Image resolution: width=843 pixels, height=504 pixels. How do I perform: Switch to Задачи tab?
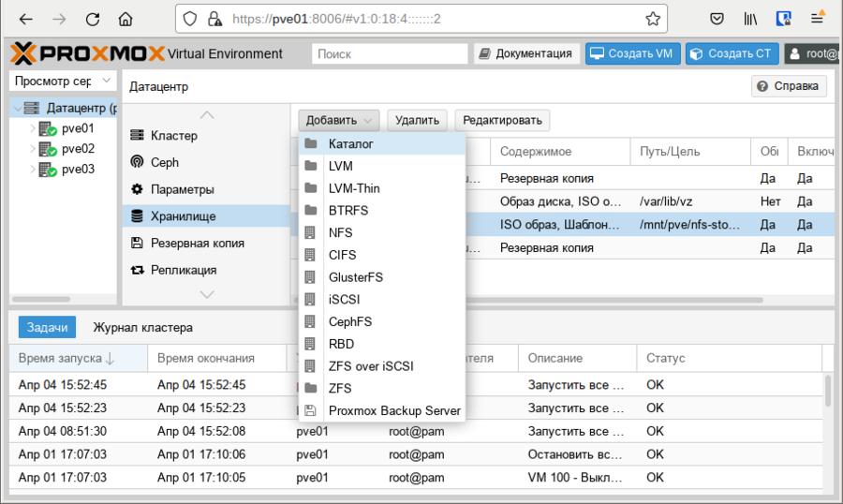[48, 327]
